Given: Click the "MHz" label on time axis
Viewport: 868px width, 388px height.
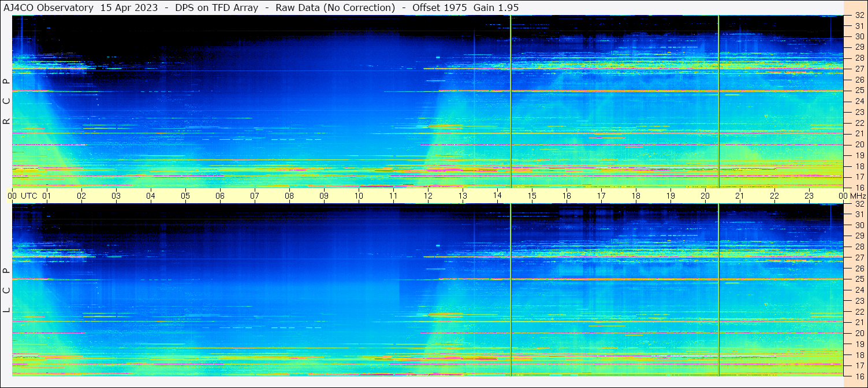Looking at the screenshot, I should 858,196.
